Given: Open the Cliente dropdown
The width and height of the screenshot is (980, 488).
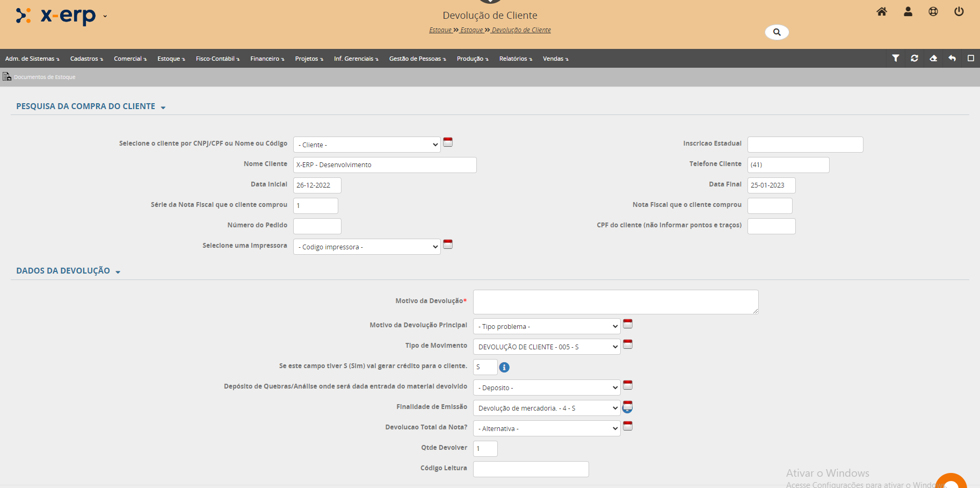Looking at the screenshot, I should [367, 145].
